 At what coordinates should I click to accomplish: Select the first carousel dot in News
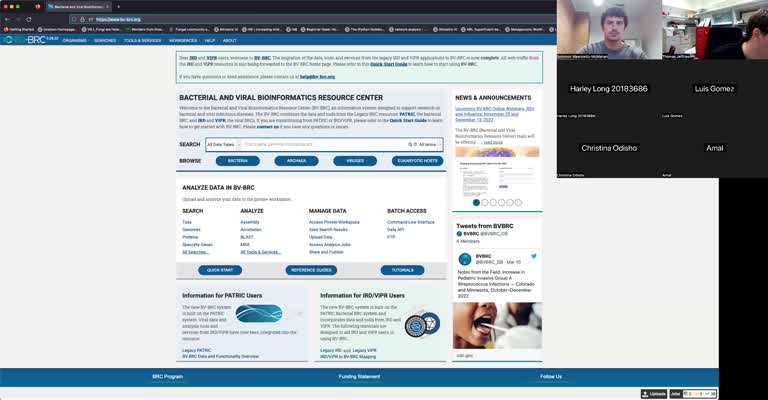coord(477,202)
